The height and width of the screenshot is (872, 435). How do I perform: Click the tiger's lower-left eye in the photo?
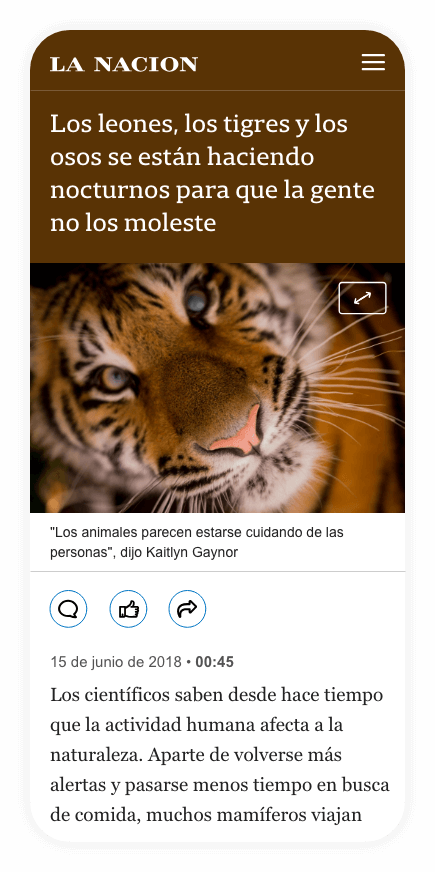click(x=113, y=379)
